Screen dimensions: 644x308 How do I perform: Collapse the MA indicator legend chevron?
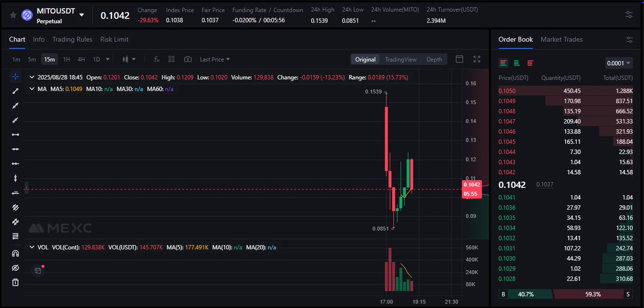(x=32, y=89)
